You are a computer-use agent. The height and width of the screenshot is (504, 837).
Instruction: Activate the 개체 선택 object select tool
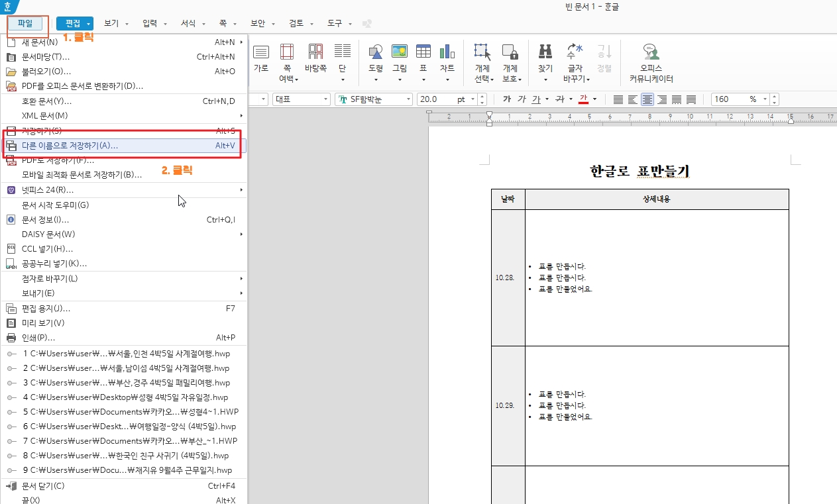pos(482,63)
